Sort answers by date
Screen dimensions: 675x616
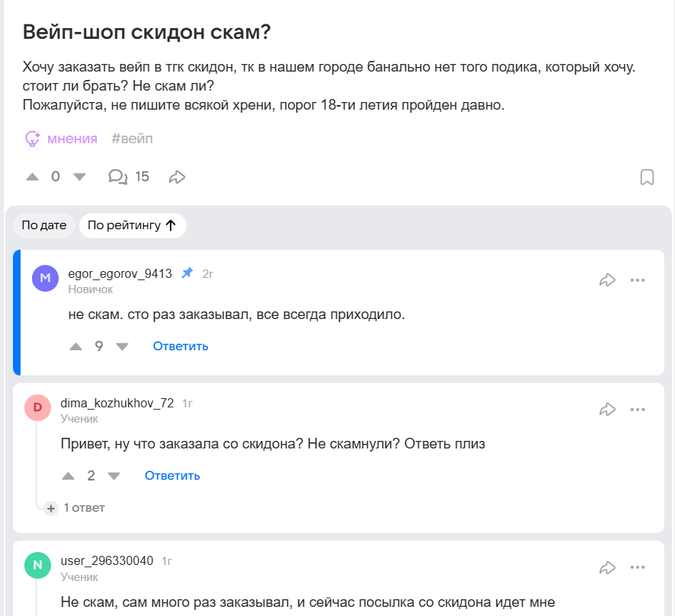click(44, 225)
